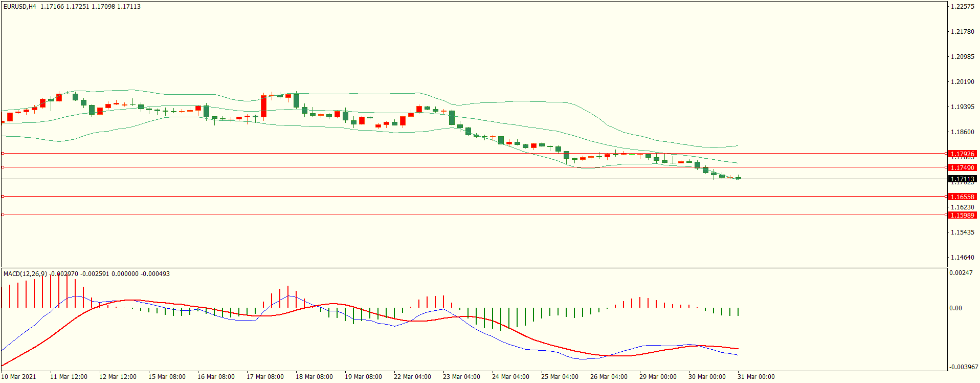Select the red 1.16558 price label
The image size is (980, 383).
click(x=963, y=197)
